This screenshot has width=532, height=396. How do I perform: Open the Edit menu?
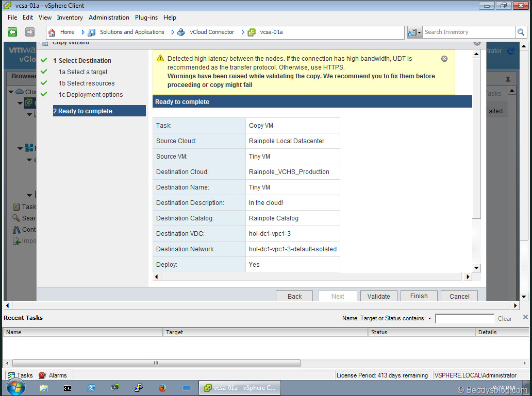pos(28,18)
